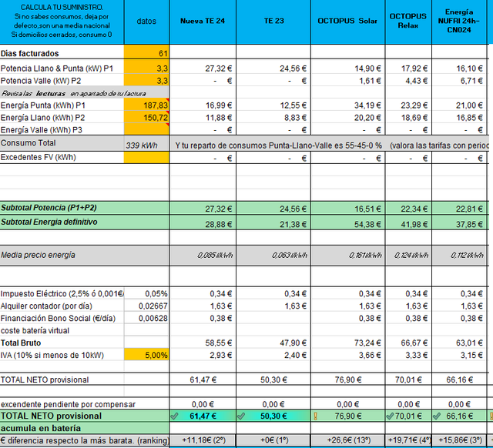Select Subtotal Potencia (P1+P2) label

coord(49,208)
